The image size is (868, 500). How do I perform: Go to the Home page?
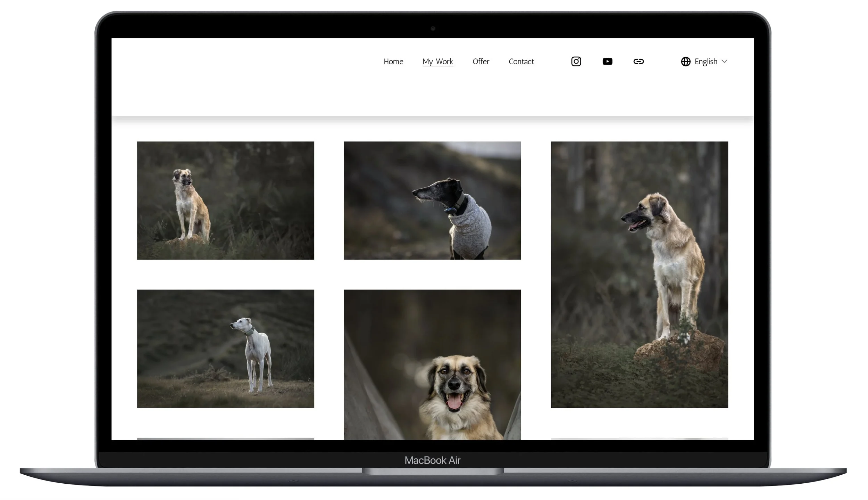393,62
